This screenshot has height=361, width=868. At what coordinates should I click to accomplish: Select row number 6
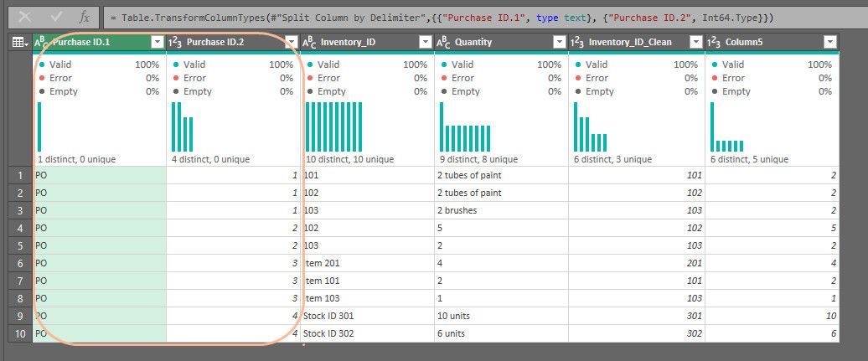click(x=21, y=263)
